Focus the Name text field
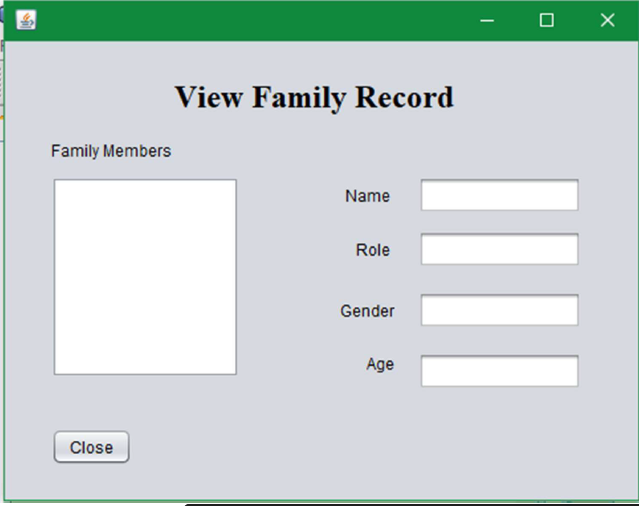The image size is (639, 506). [500, 195]
